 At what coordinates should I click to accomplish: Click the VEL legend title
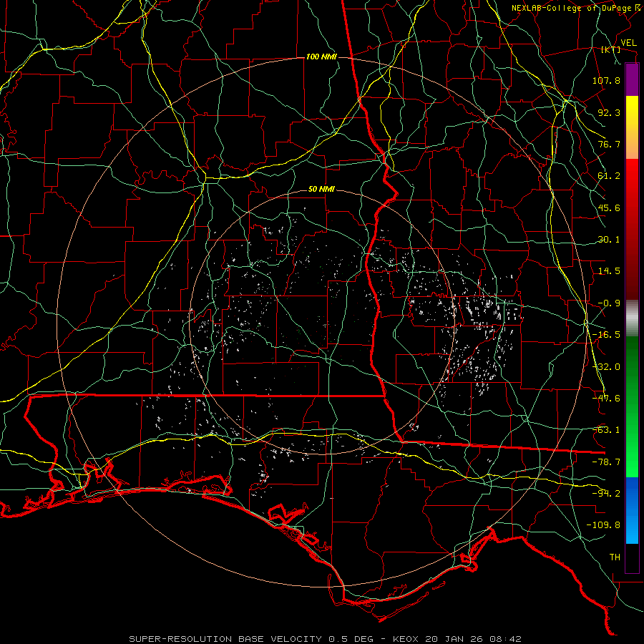[x=628, y=43]
